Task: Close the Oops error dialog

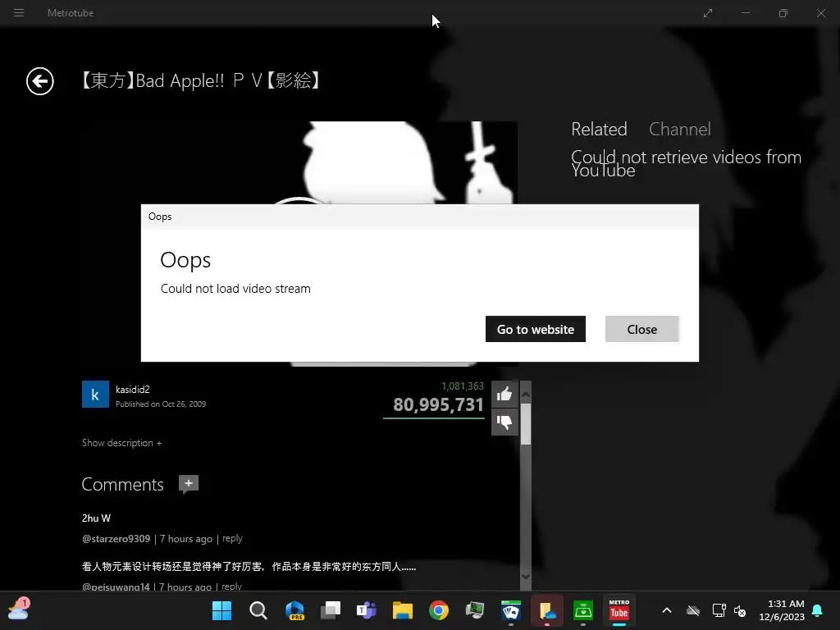Action: click(x=641, y=329)
